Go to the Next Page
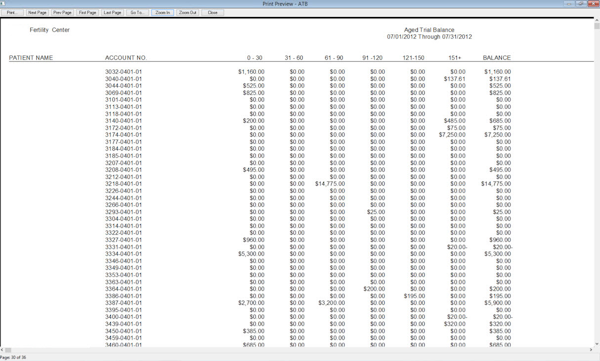The image size is (600, 361). 37,13
